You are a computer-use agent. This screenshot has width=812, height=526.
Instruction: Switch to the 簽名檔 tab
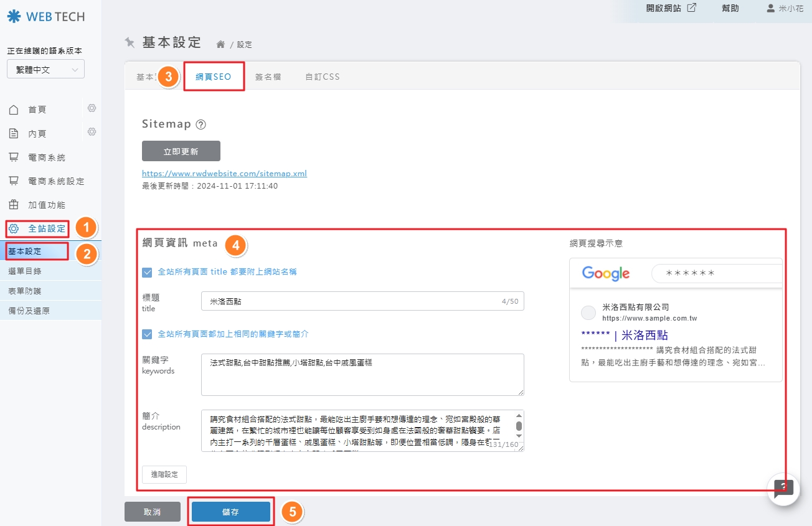pyautogui.click(x=268, y=77)
